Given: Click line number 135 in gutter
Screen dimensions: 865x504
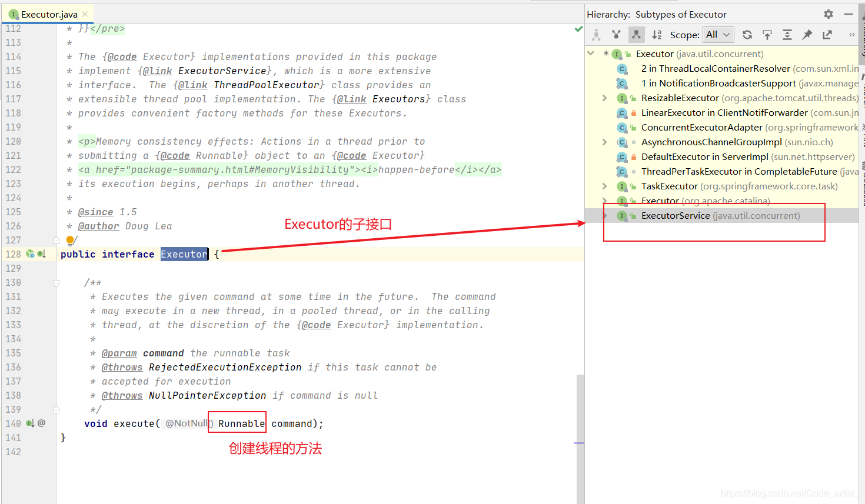Looking at the screenshot, I should point(14,353).
